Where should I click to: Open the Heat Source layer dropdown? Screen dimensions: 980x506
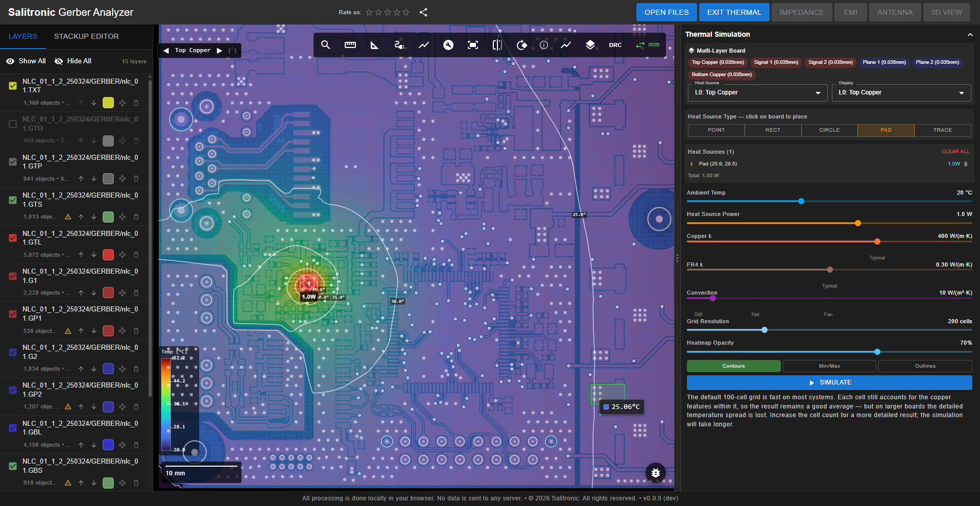coord(757,93)
